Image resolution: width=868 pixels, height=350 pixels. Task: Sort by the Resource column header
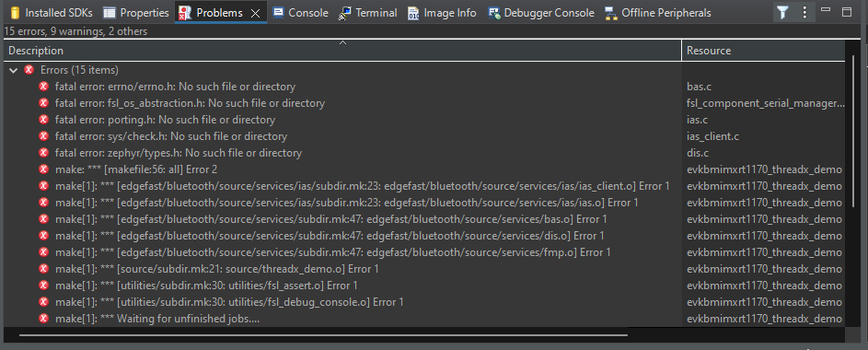763,51
